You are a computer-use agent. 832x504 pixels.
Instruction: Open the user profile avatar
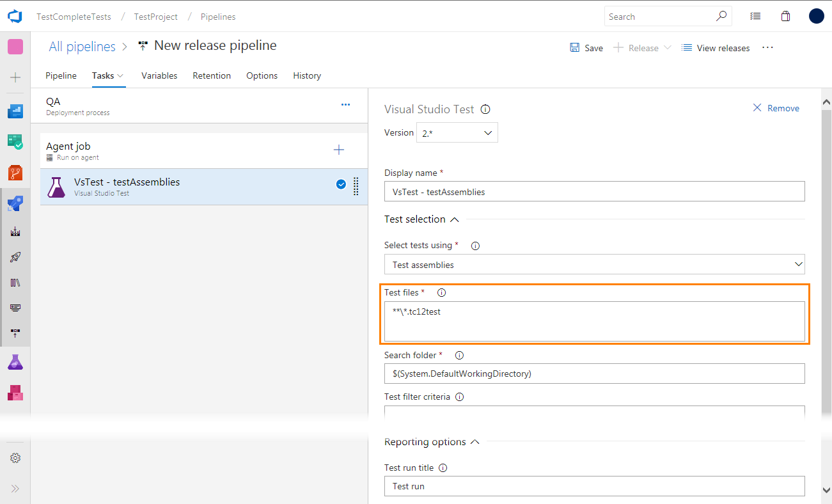pyautogui.click(x=817, y=16)
